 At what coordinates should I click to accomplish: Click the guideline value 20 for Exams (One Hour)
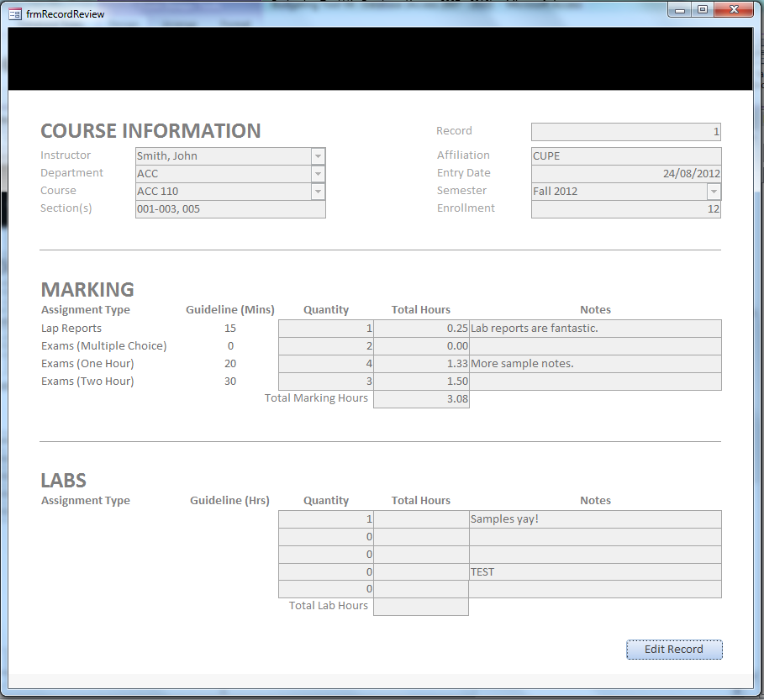click(x=230, y=363)
